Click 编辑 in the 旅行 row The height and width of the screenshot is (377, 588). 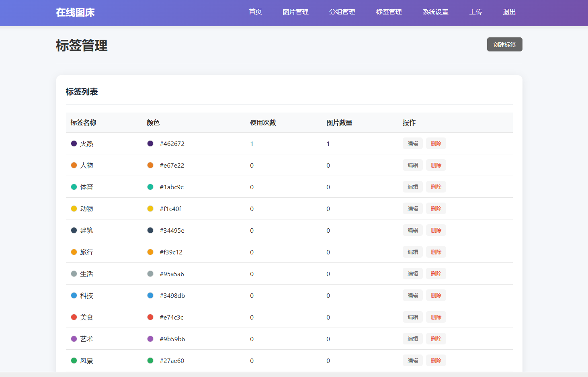413,252
